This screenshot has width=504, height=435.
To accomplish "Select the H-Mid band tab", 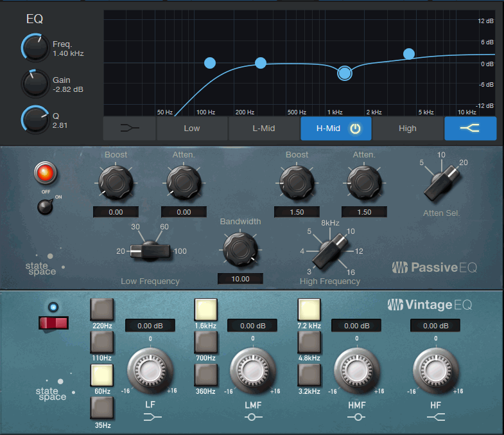I will tap(336, 129).
